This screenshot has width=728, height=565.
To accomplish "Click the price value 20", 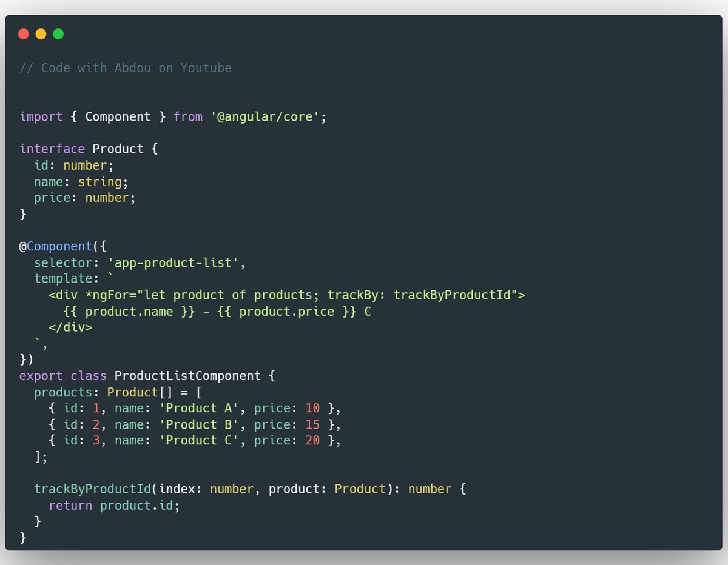I will [312, 440].
